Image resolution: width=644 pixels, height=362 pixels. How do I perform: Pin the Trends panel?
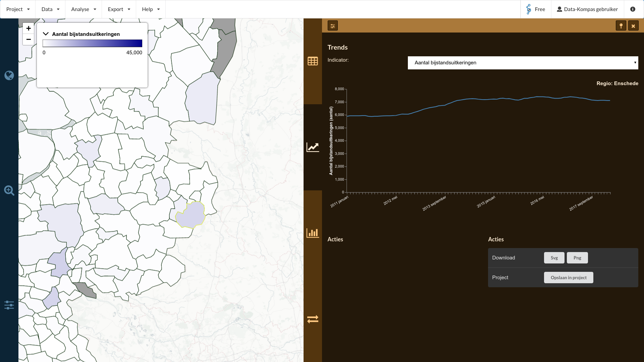(621, 26)
